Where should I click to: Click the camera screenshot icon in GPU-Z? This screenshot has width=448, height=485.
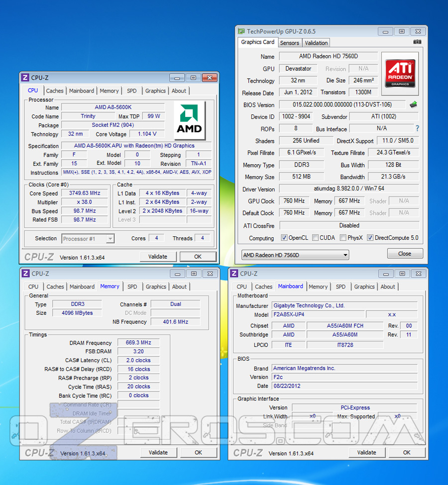pyautogui.click(x=417, y=42)
